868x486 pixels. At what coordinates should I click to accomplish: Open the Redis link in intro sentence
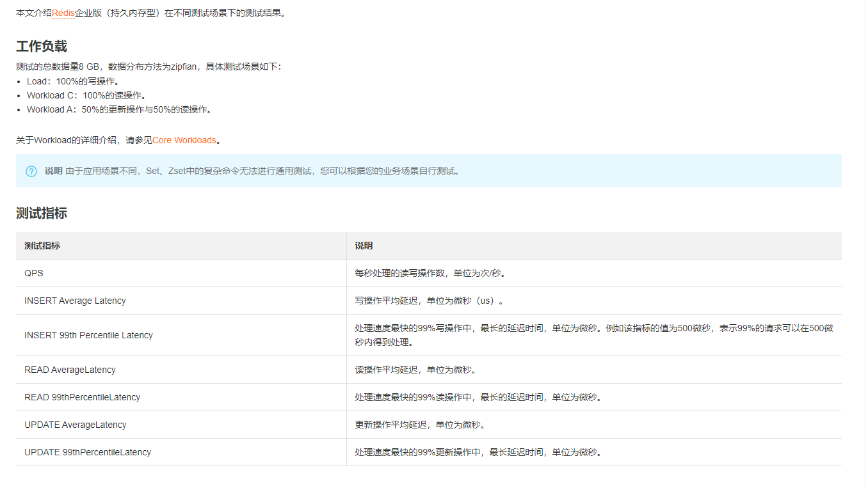[x=63, y=13]
